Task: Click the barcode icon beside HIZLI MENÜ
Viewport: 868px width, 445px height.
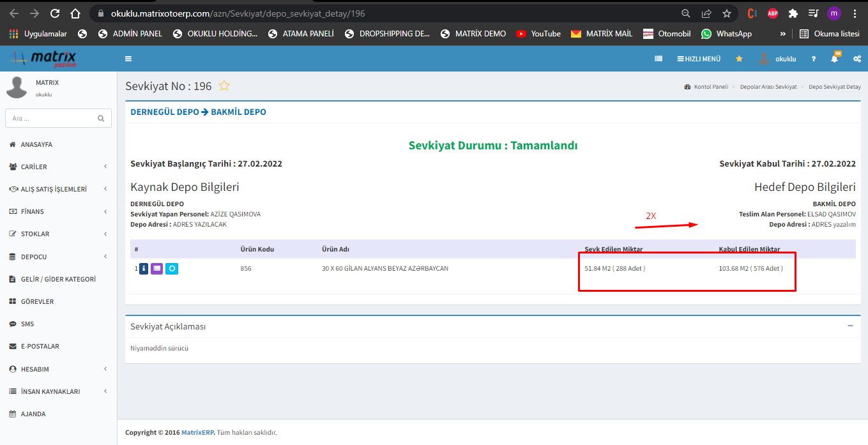Action: [659, 59]
